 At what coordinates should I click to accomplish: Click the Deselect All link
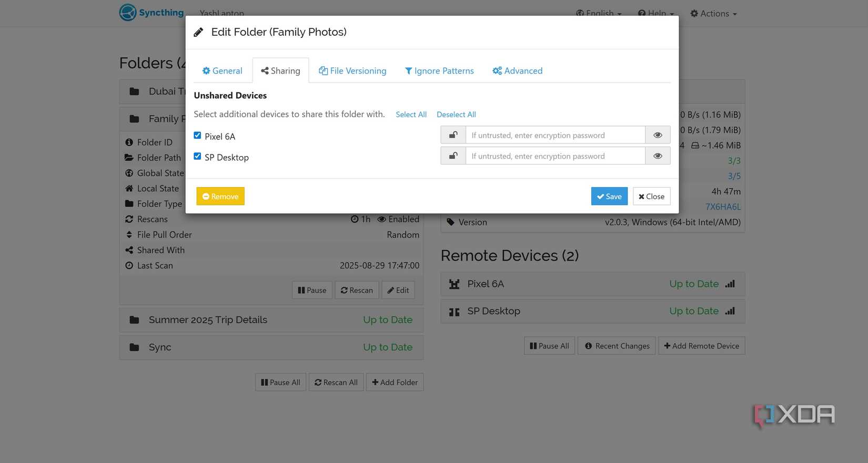point(456,115)
